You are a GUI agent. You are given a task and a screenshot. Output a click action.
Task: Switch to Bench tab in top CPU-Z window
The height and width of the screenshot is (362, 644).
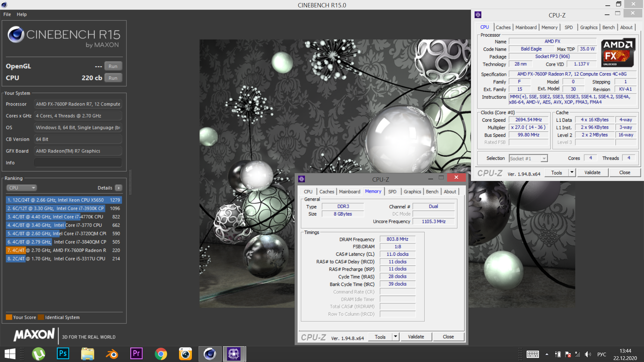pyautogui.click(x=608, y=27)
